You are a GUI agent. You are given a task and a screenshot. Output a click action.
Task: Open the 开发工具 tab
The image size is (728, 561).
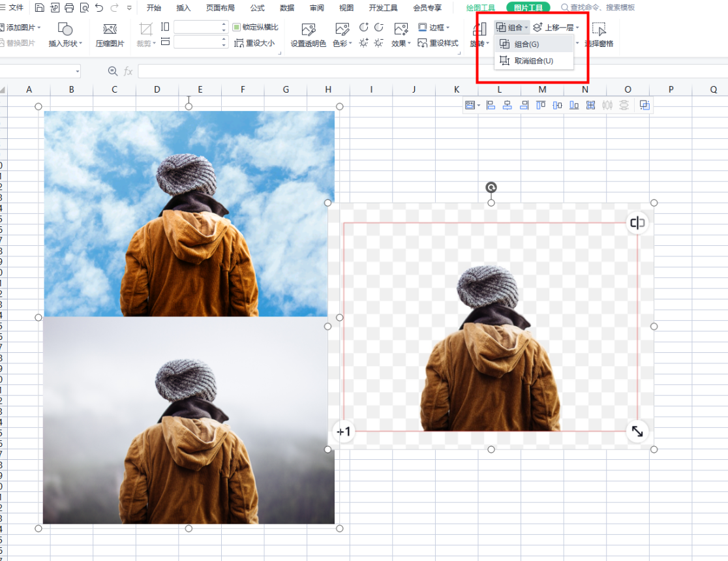(x=383, y=8)
